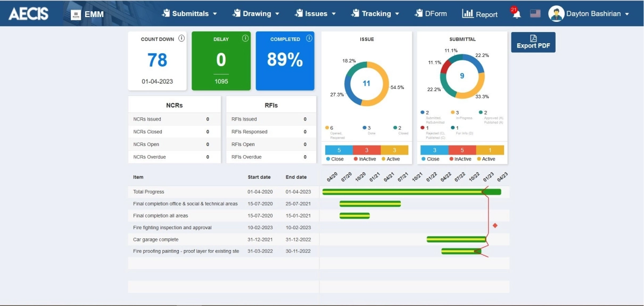Click the Report bar chart icon
Viewport: 644px width, 306px height.
[x=467, y=13]
